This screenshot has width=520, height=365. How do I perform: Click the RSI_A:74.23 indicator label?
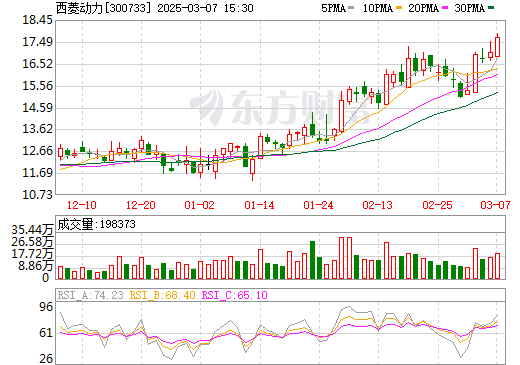(90, 295)
